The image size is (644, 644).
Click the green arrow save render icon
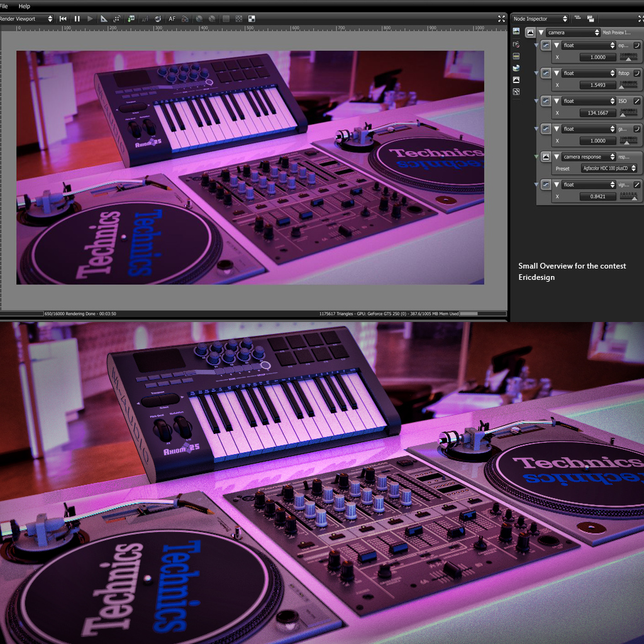pyautogui.click(x=131, y=18)
